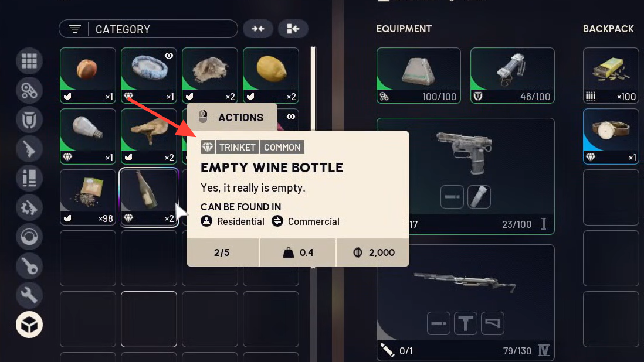
Task: Select the all-items grid filter icon
Action: pos(29,61)
